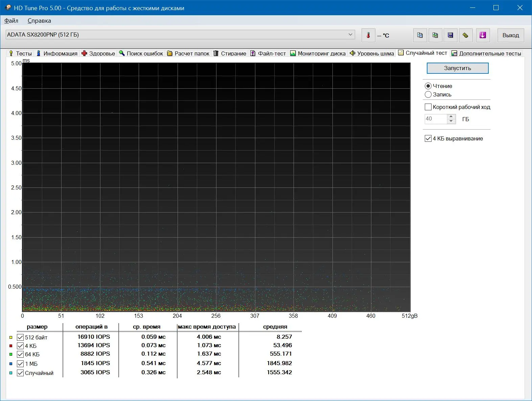This screenshot has width=532, height=401.
Task: Click the copy screenshot to clipboard icon
Action: pos(435,35)
